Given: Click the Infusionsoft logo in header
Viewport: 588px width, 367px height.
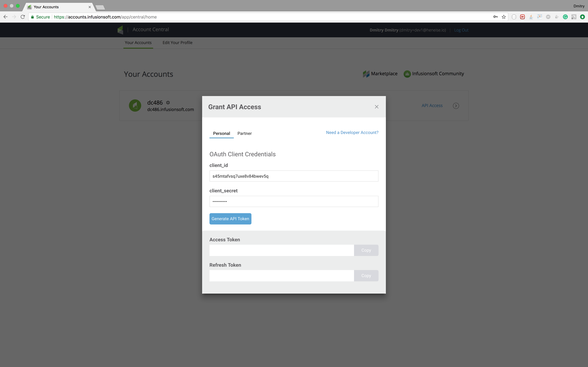Looking at the screenshot, I should pyautogui.click(x=121, y=30).
